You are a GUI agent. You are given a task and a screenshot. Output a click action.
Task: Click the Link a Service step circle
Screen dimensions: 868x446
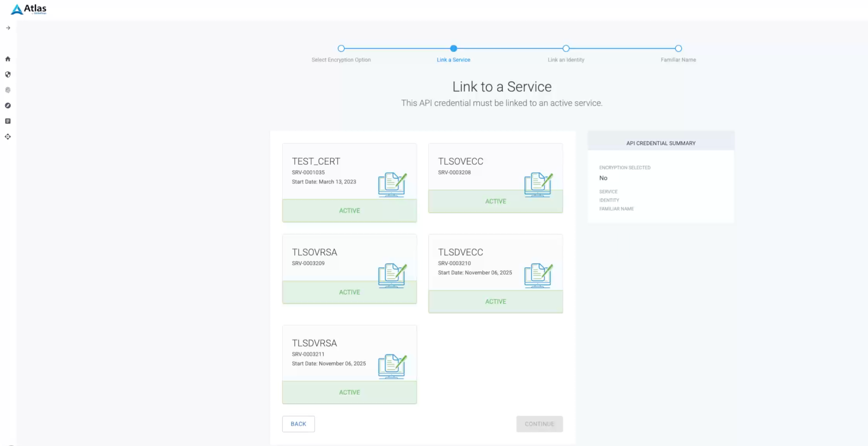pos(454,49)
